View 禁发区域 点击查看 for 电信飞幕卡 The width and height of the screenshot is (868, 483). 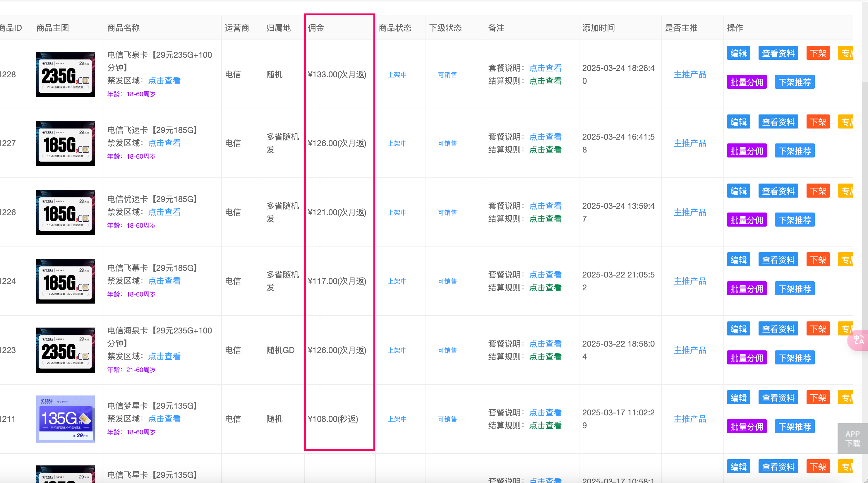click(x=164, y=281)
